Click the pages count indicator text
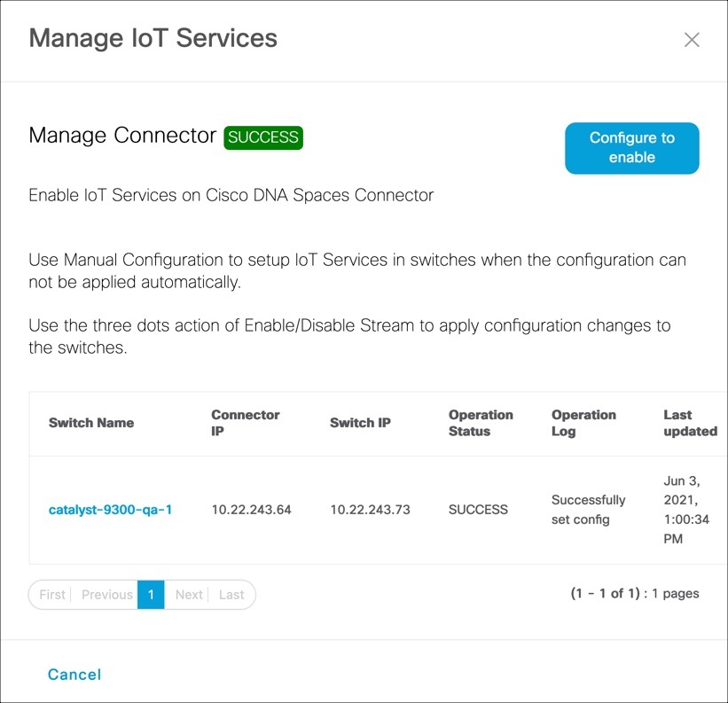Image resolution: width=728 pixels, height=703 pixels. (x=635, y=593)
